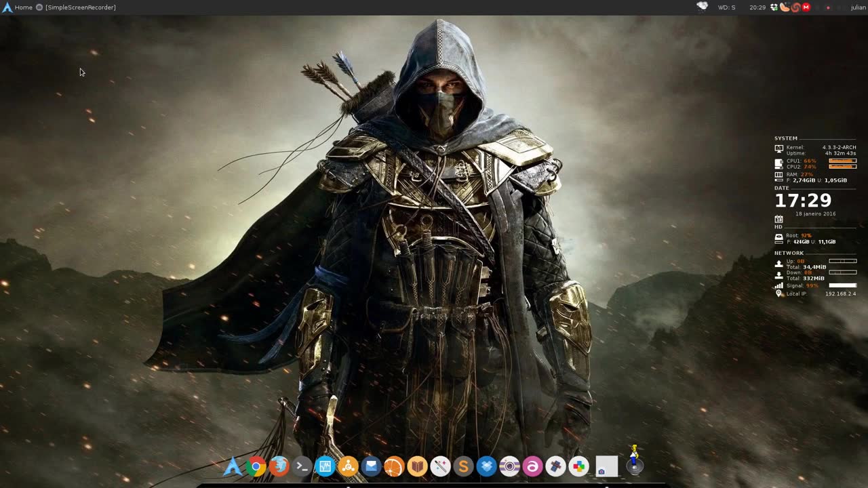Image resolution: width=868 pixels, height=488 pixels.
Task: Switch to the Home window in the panel
Action: point(24,7)
